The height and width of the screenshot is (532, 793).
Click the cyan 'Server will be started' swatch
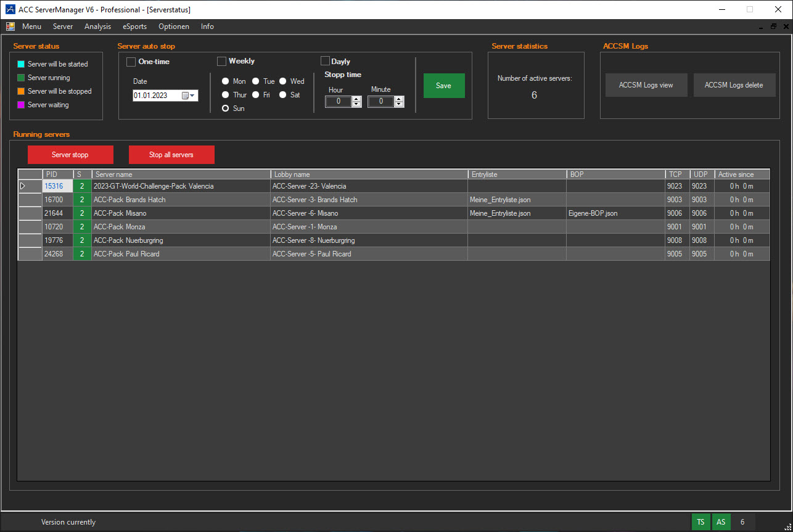[x=21, y=64]
